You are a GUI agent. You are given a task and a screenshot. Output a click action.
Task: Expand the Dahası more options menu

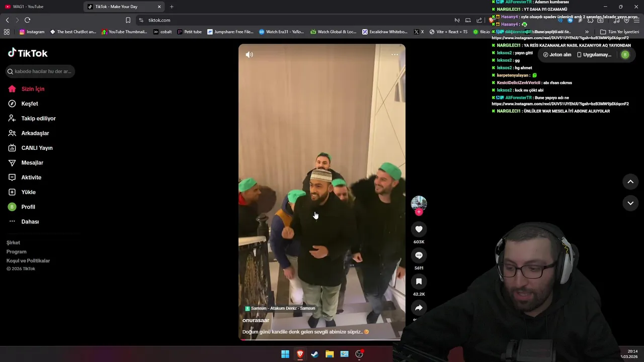(23, 222)
